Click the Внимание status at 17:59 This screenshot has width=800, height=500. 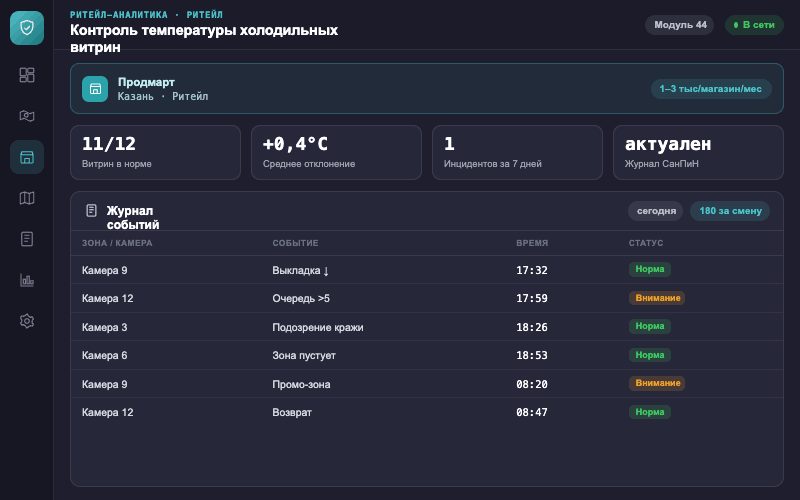(x=657, y=298)
